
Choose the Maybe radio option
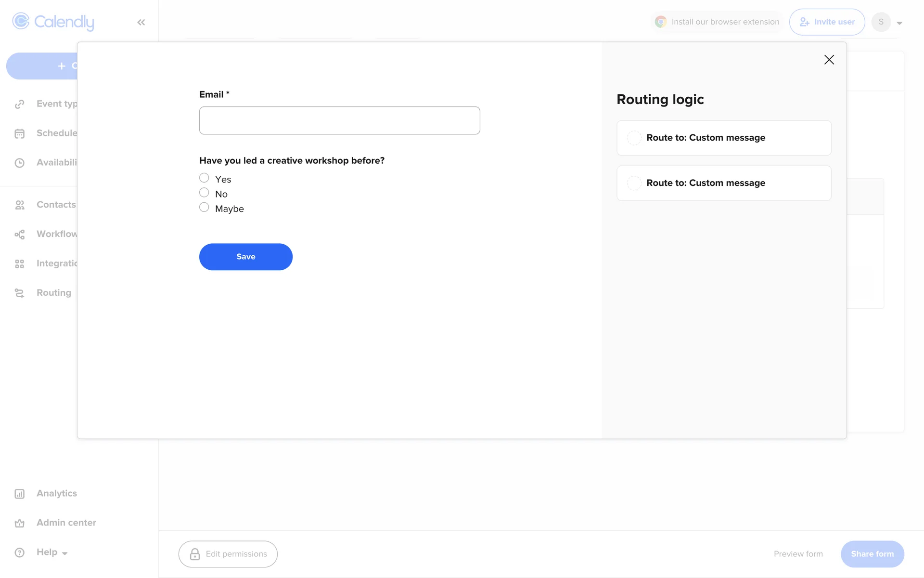pyautogui.click(x=204, y=208)
